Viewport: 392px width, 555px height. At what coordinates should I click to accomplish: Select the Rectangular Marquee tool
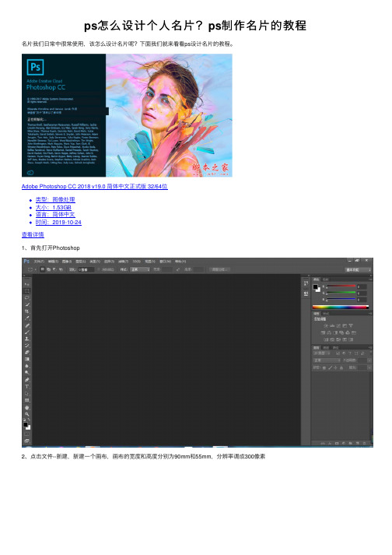tap(27, 291)
